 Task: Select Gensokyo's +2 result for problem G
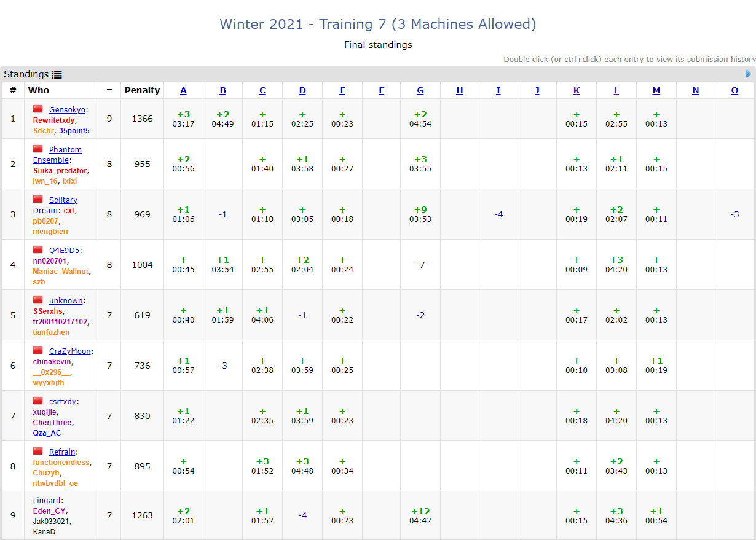420,119
